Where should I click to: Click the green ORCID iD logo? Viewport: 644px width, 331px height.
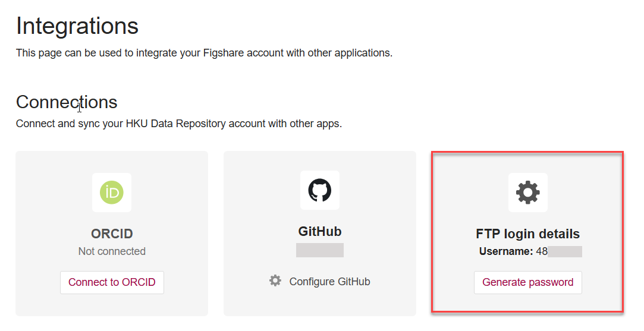point(112,193)
